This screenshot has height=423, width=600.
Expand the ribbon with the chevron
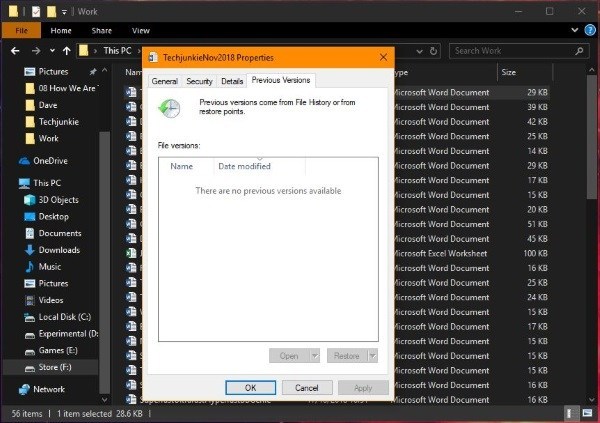click(x=574, y=30)
